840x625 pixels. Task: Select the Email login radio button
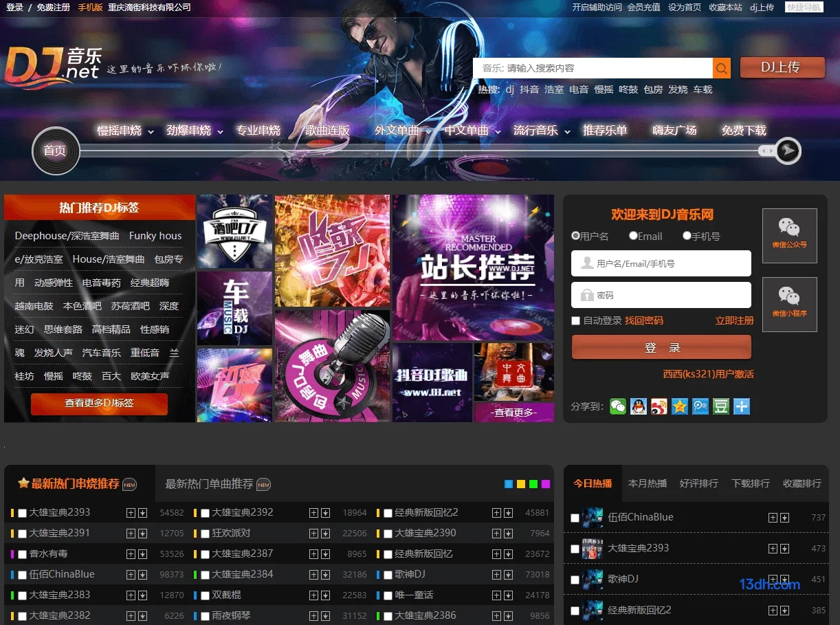tap(633, 236)
